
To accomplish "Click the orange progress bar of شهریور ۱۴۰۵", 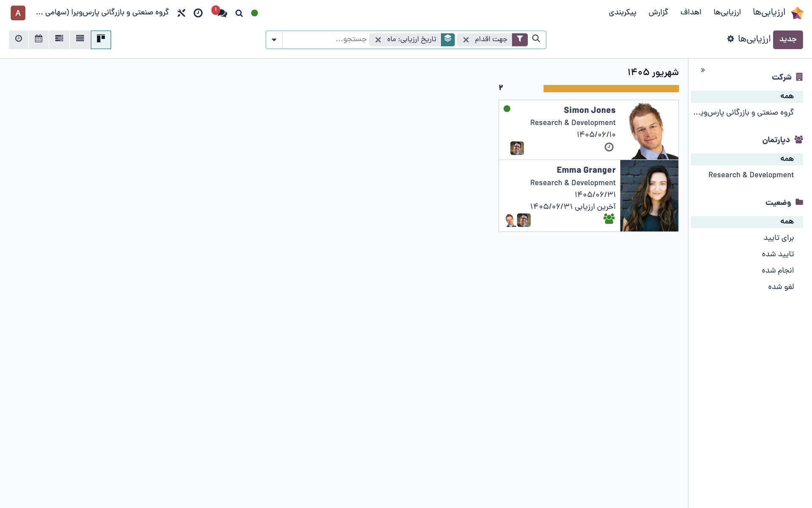I will [611, 88].
